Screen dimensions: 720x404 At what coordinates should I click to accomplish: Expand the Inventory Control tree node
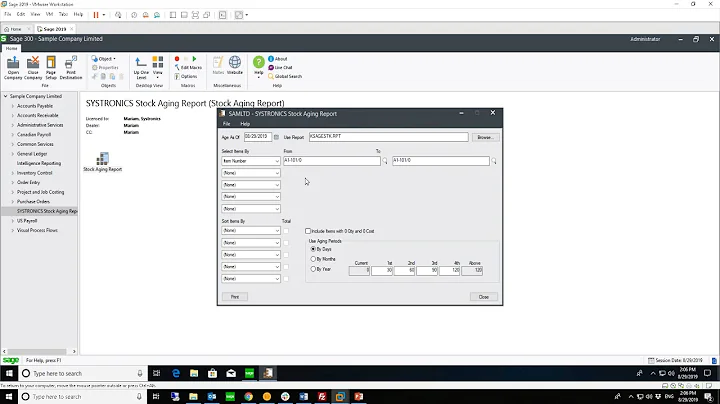[x=13, y=173]
